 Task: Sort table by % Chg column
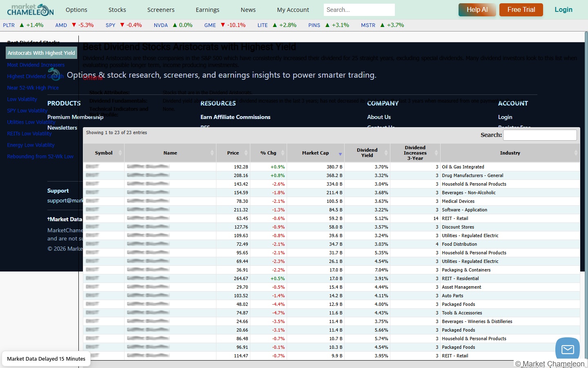268,153
